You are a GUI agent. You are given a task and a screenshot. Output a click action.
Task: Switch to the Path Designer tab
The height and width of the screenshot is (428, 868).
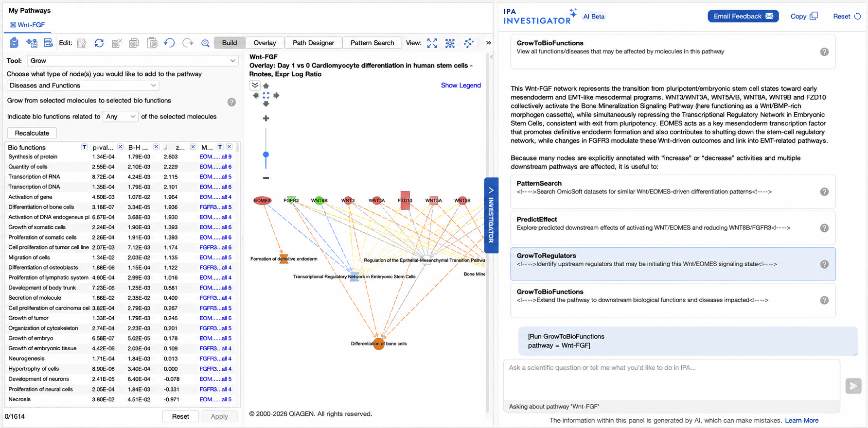point(313,43)
